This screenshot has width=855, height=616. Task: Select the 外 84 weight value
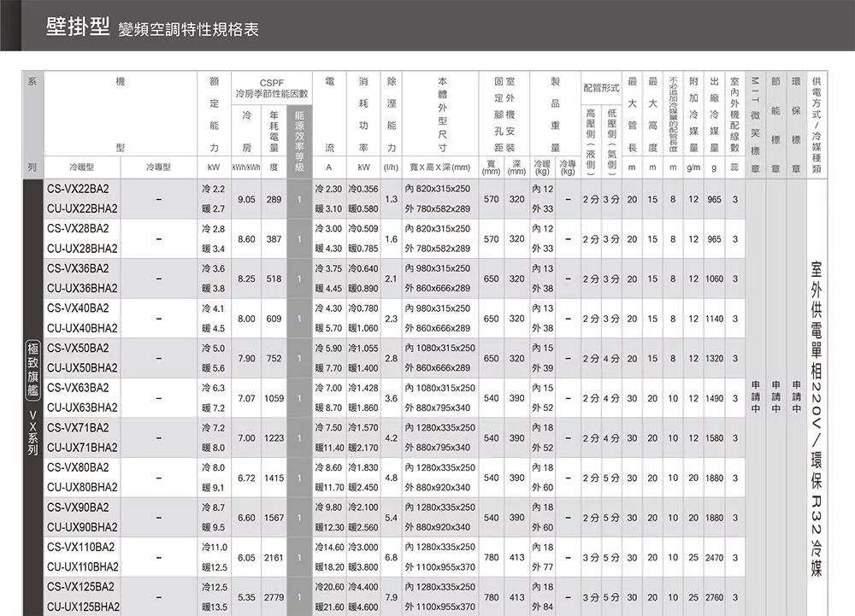click(x=541, y=607)
